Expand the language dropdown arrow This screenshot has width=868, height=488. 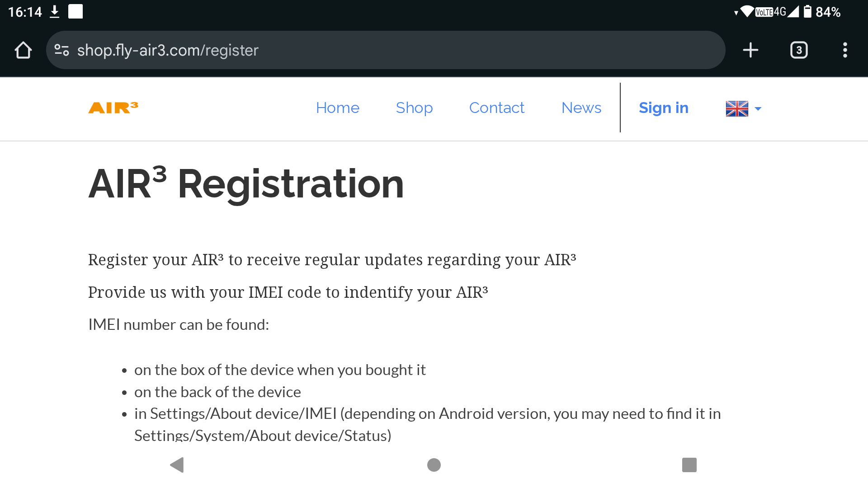coord(758,108)
